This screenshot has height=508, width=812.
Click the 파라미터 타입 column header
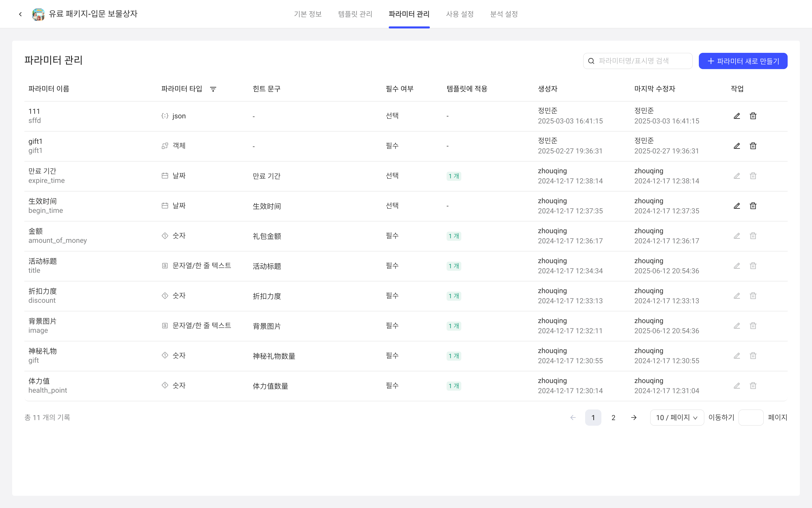click(181, 89)
